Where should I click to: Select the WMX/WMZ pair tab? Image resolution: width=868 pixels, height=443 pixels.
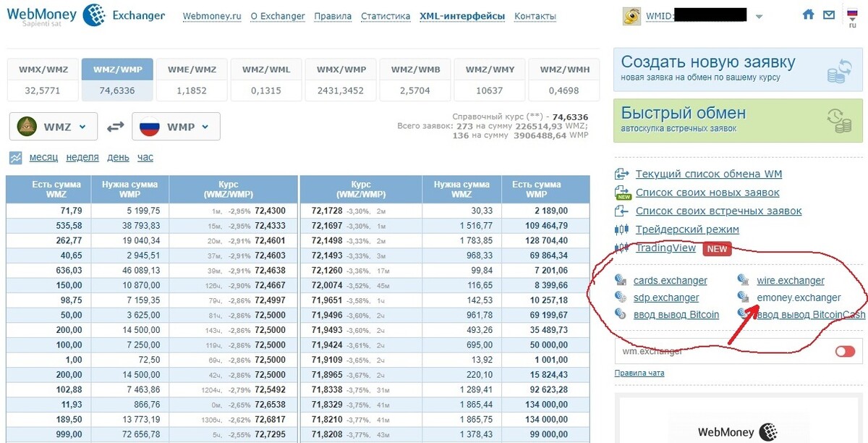tap(43, 80)
